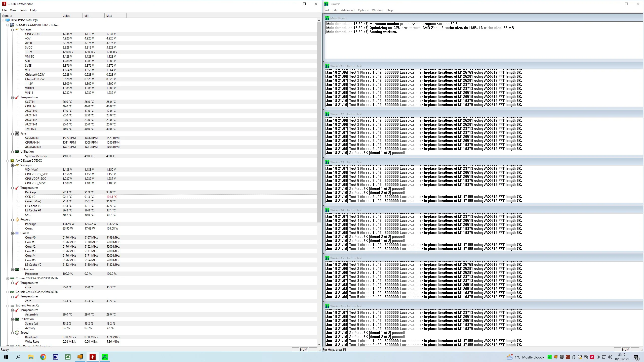The height and width of the screenshot is (362, 644).
Task: Open Google Chrome from the taskbar
Action: coord(43,357)
